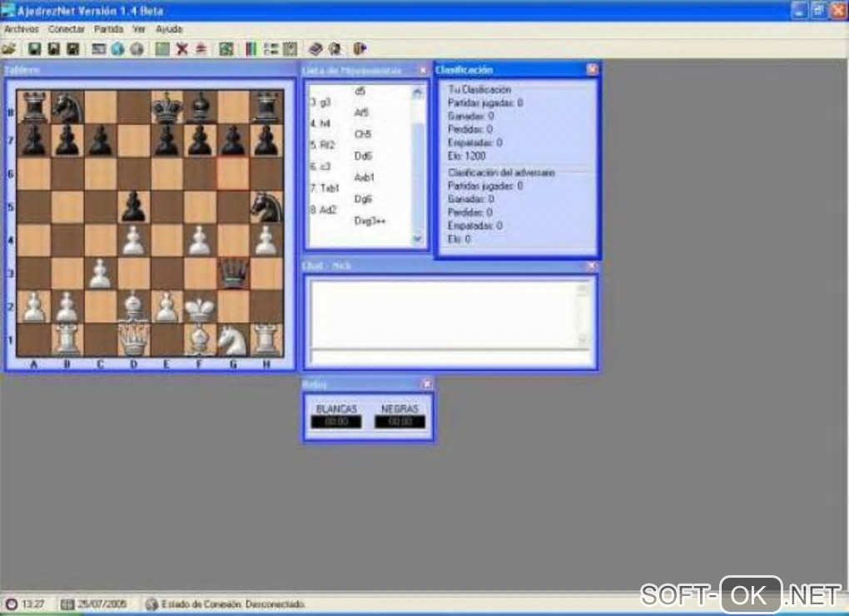Open the Archivos menu
Image resolution: width=849 pixels, height=616 pixels.
point(22,29)
